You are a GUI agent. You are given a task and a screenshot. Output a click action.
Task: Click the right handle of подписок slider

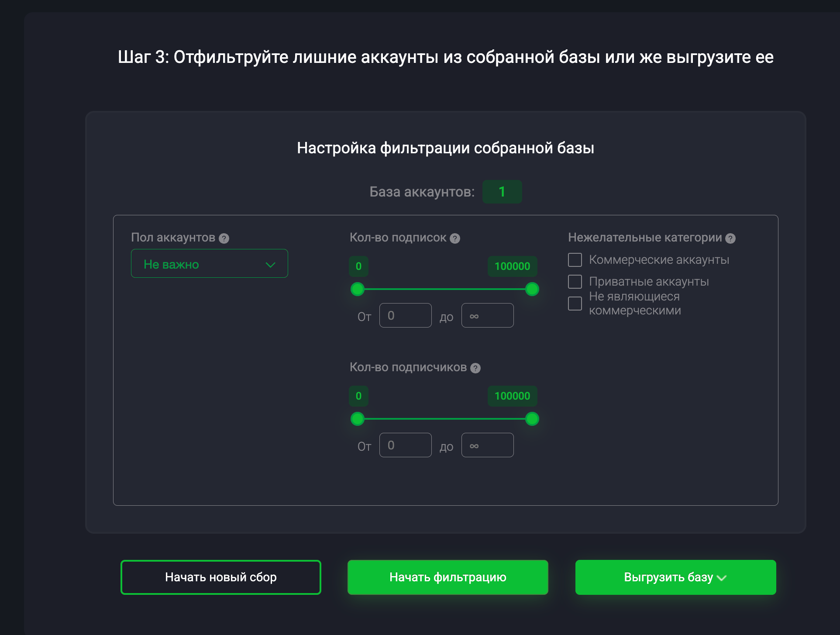[532, 289]
